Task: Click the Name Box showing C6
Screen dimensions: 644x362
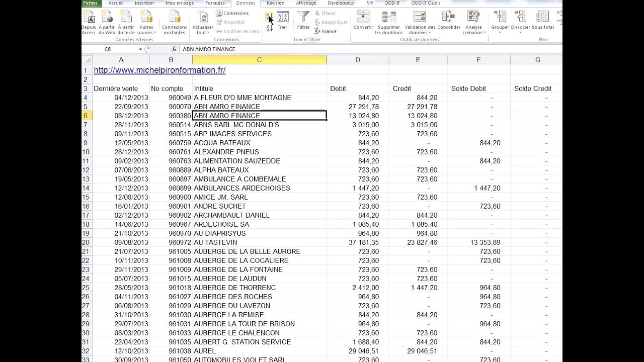Action: 110,49
